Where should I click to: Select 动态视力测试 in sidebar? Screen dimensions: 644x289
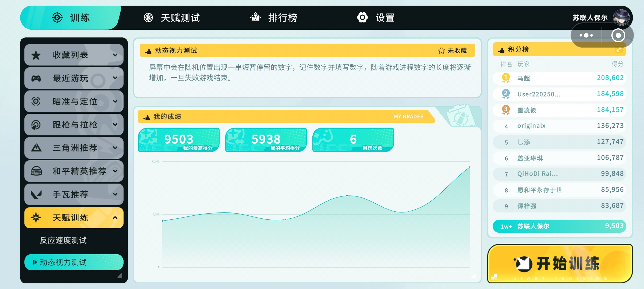pos(74,262)
